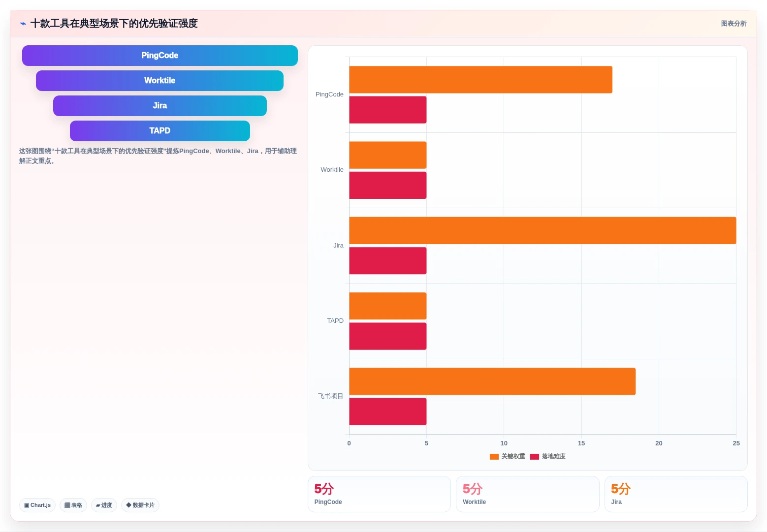The image size is (767, 532).
Task: Click the 数据卡片 tag chip
Action: point(140,505)
